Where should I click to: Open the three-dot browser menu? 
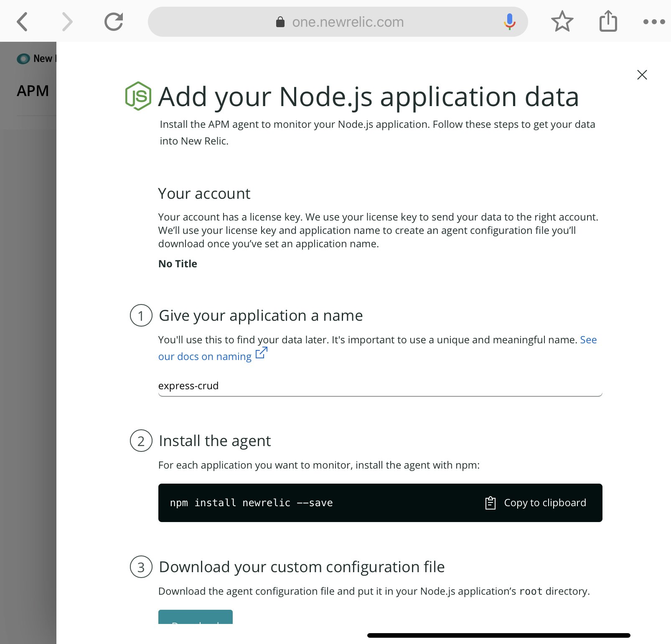point(654,22)
